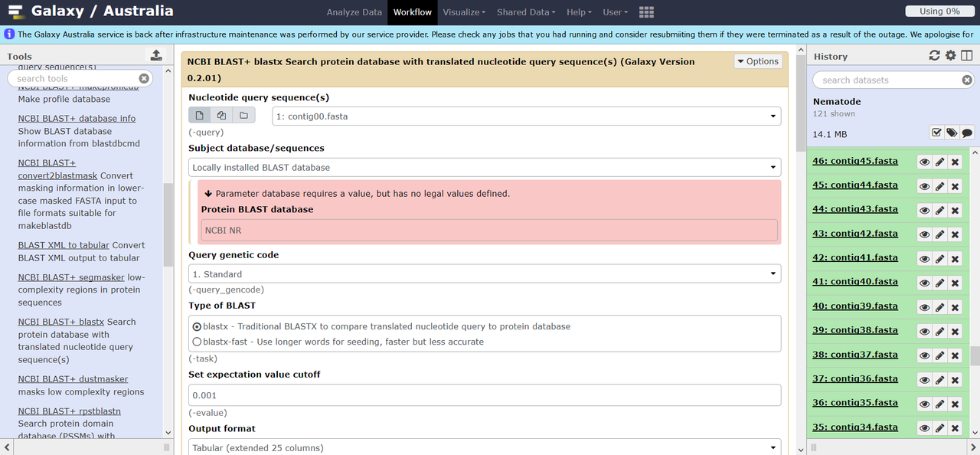View data of contig44.fasta
980x455 pixels.
[x=925, y=186]
